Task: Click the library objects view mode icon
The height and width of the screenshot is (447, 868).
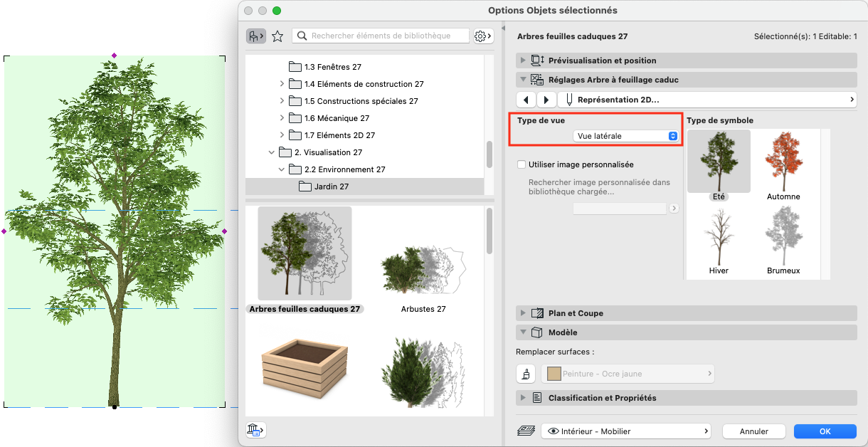Action: (256, 36)
